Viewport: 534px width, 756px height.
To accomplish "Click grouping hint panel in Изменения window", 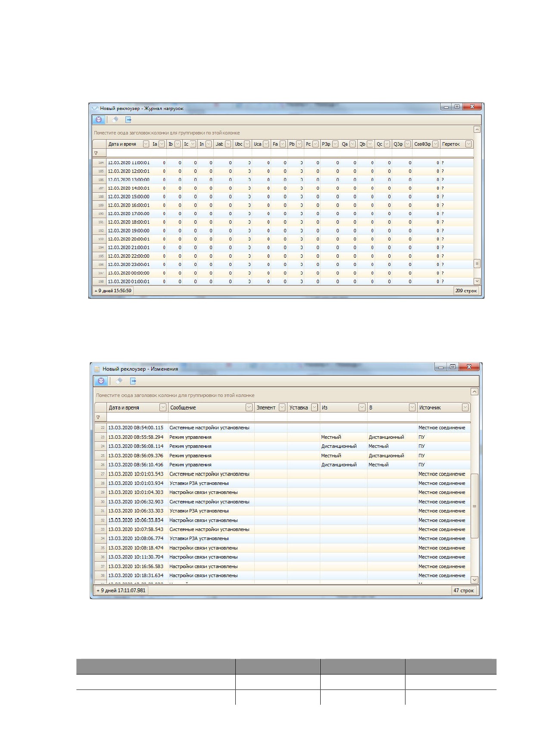I will coord(282,395).
